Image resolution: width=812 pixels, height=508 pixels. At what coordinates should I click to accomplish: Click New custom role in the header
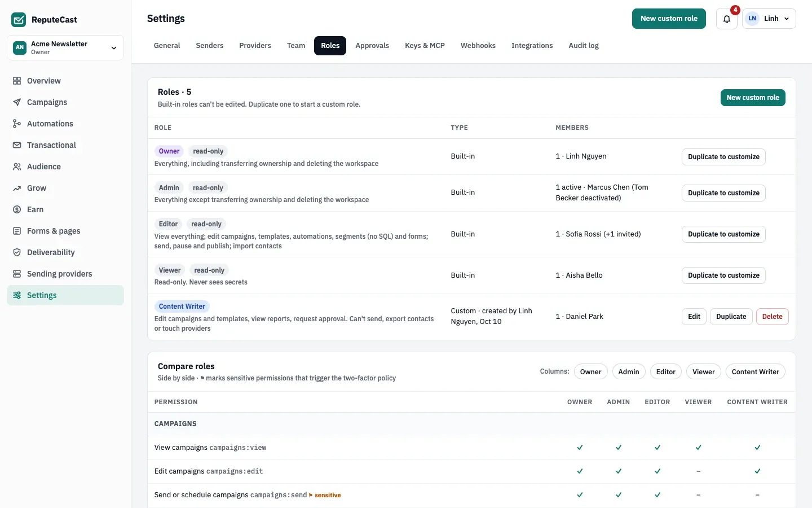[669, 19]
